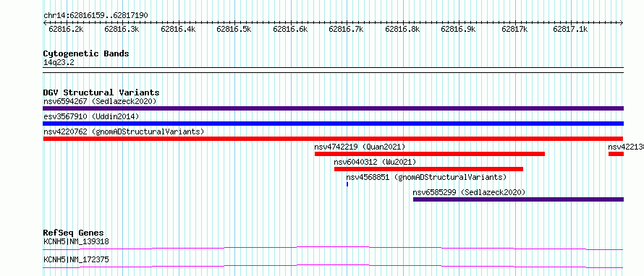Viewport: 644px width, 276px height.
Task: Click the 62816.5k ruler tick label
Action: (x=234, y=29)
